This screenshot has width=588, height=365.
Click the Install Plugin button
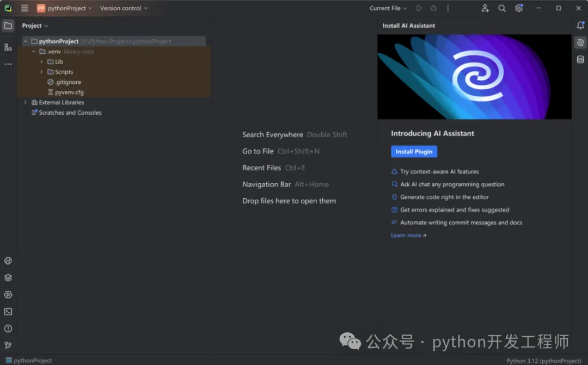click(x=414, y=151)
